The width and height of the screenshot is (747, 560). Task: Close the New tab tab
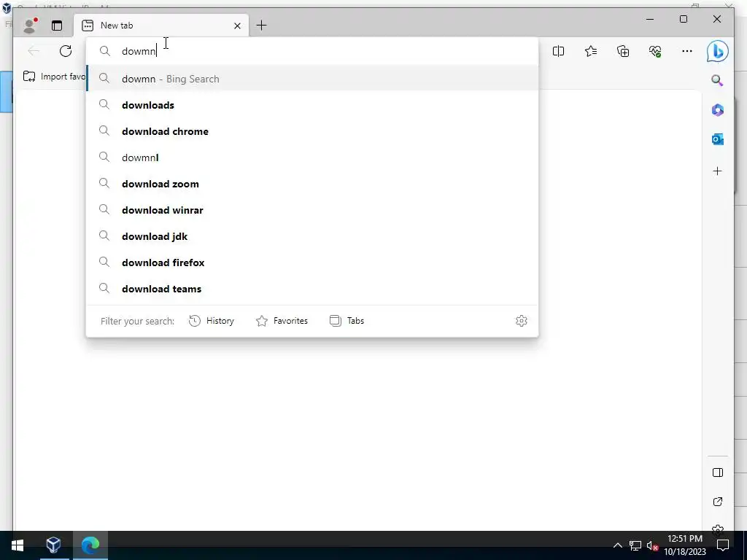point(237,26)
